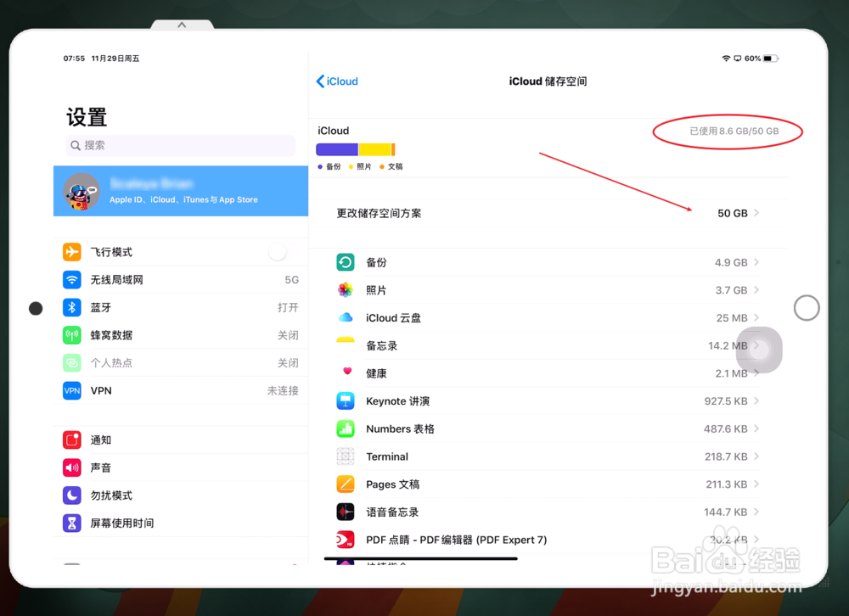Viewport: 849px width, 616px height.
Task: Go back to iCloud page
Action: 337,81
